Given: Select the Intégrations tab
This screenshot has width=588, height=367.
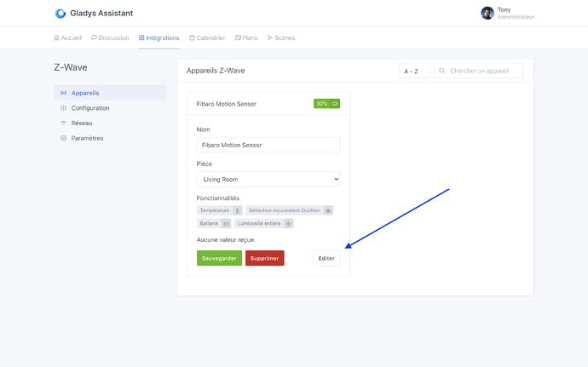Looking at the screenshot, I should click(x=159, y=37).
